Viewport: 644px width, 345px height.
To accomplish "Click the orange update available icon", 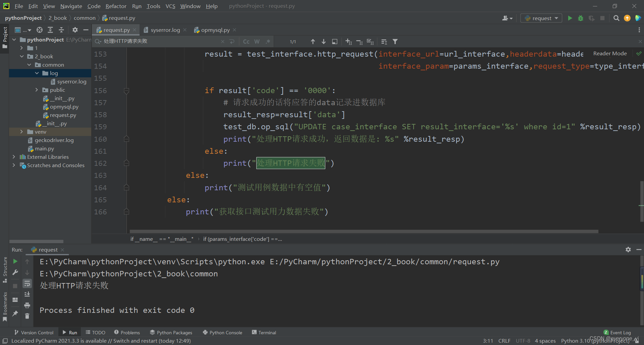I will (x=627, y=18).
